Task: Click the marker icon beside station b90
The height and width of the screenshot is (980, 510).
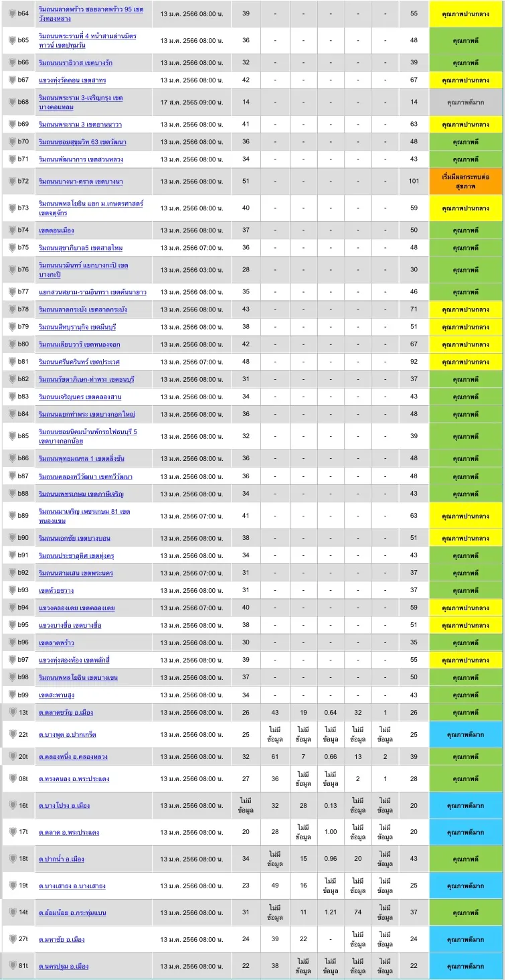Action: pos(12,538)
